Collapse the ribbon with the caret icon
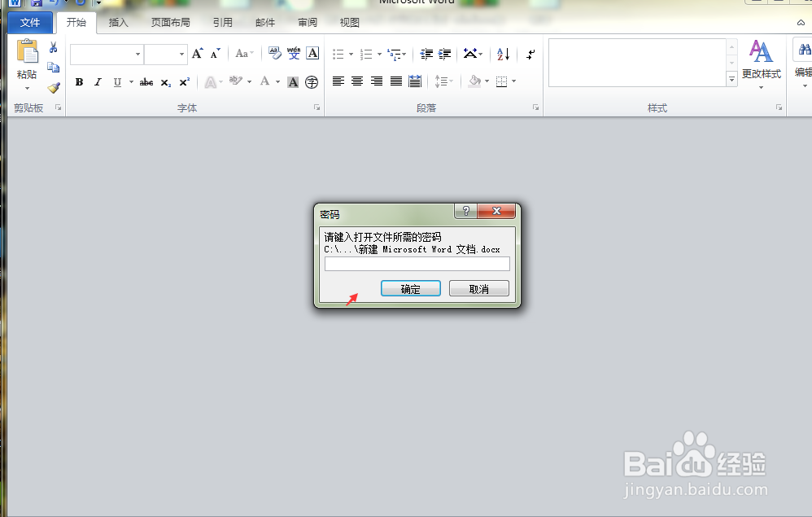812x517 pixels. pyautogui.click(x=801, y=23)
